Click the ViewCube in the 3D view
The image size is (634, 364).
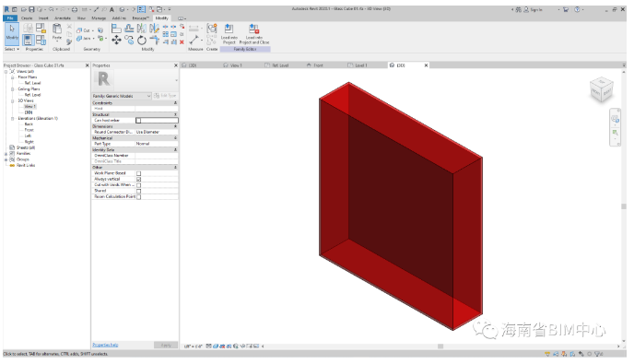(601, 89)
